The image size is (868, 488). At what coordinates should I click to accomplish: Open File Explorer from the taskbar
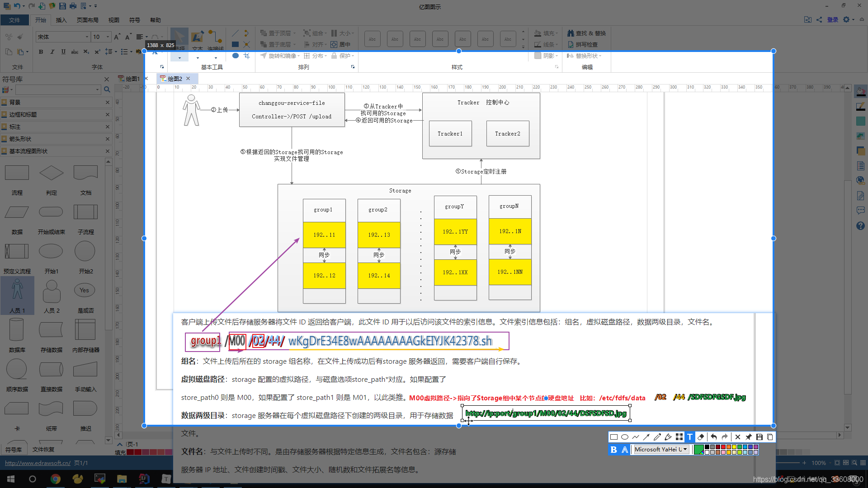(x=122, y=479)
